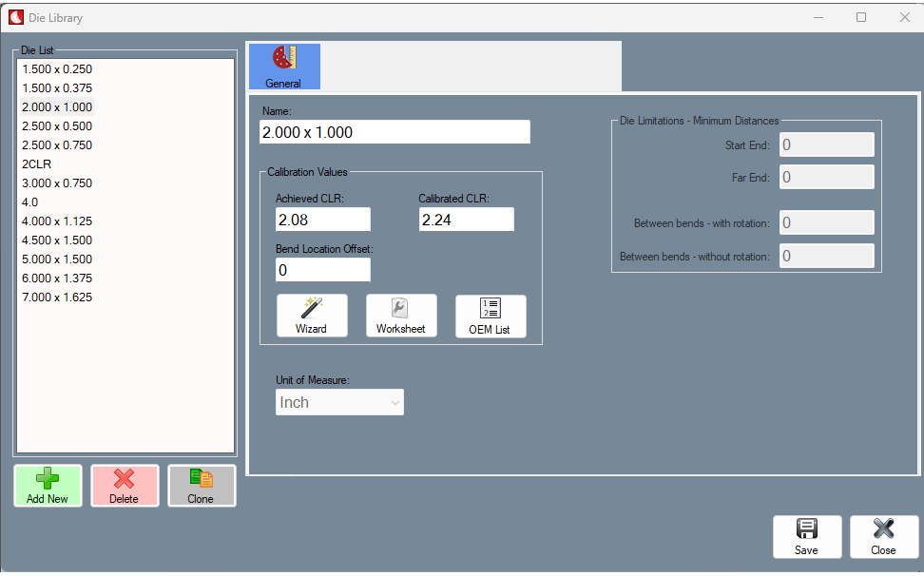Clone the selected die
This screenshot has width=924, height=576.
point(202,486)
